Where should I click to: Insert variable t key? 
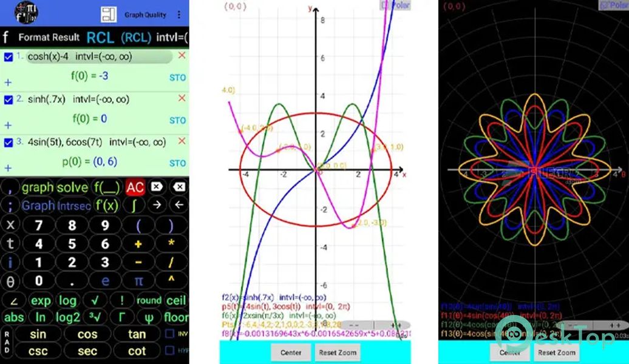pos(10,243)
